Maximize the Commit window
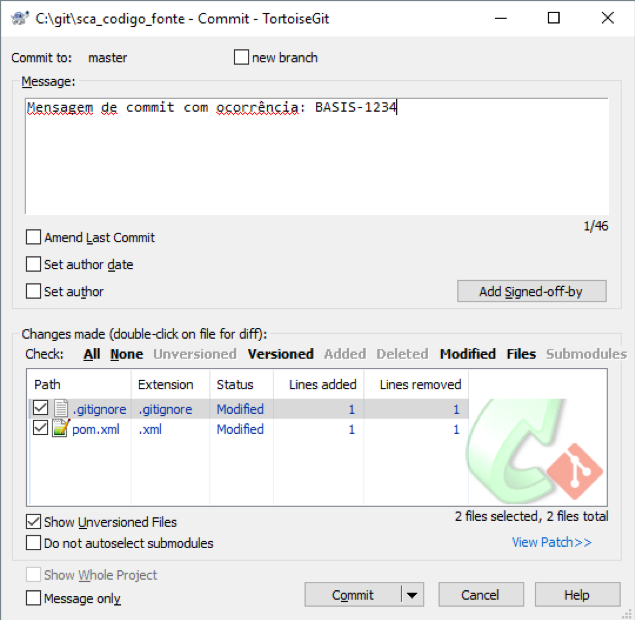The width and height of the screenshot is (635, 620). [x=554, y=18]
